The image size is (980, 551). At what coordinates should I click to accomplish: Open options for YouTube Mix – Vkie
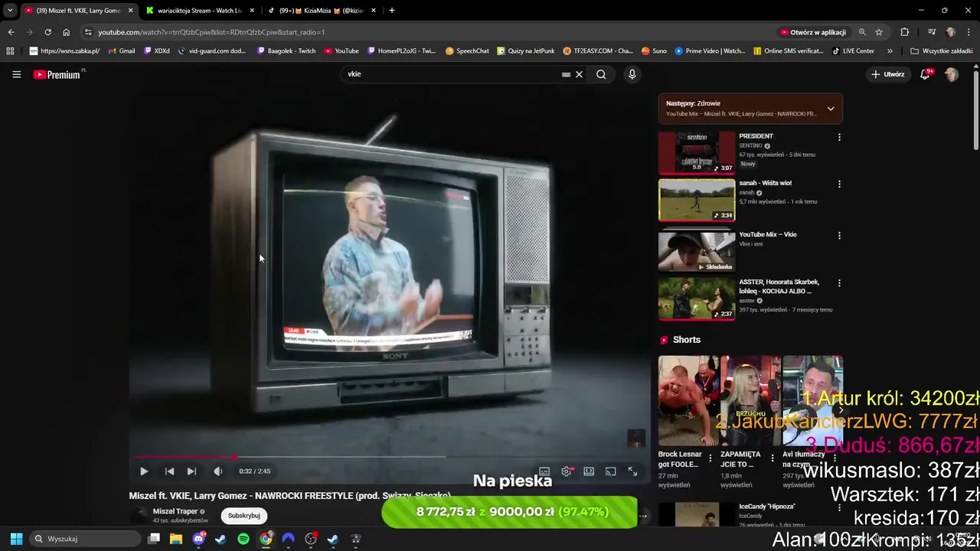coord(839,236)
